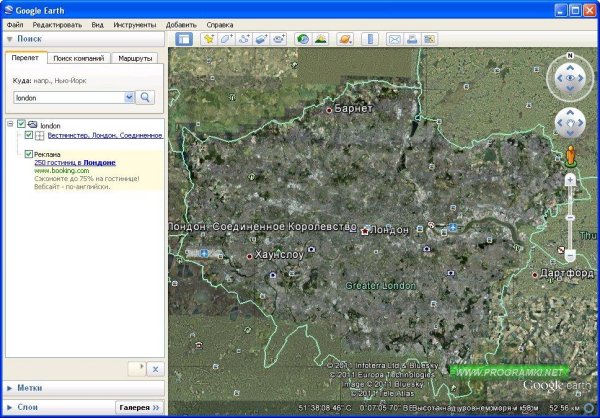The height and width of the screenshot is (418, 600).
Task: Collapse the london tree node
Action: (10, 124)
